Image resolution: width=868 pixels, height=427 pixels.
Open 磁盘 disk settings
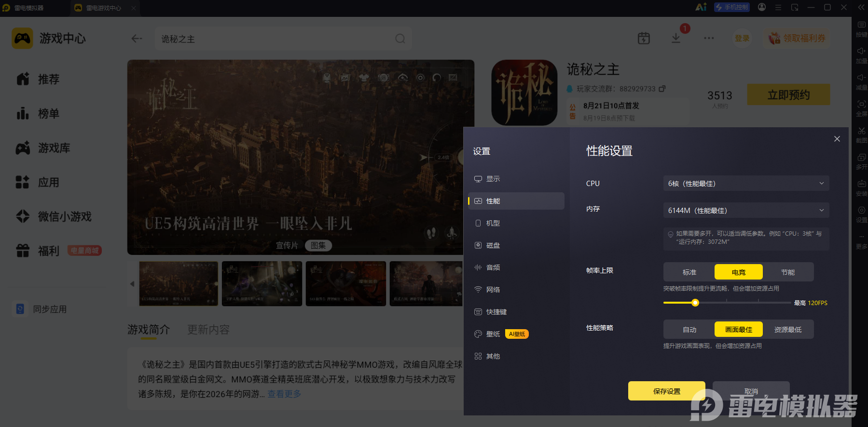(x=516, y=245)
